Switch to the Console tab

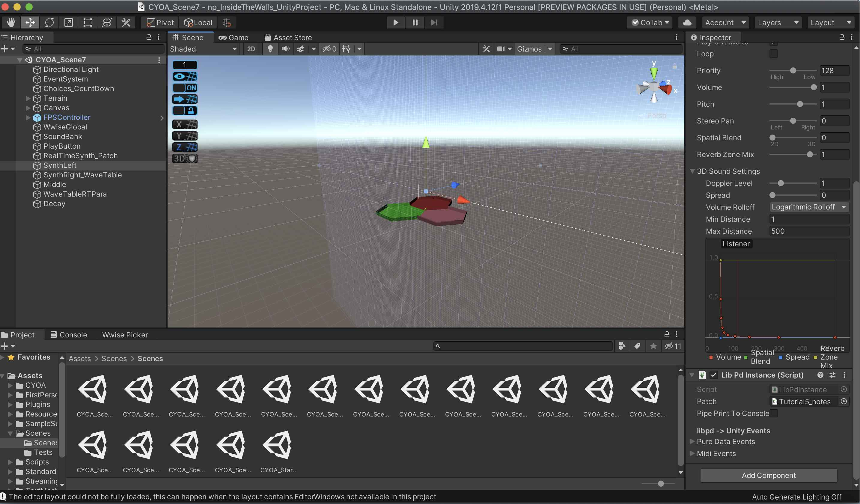pyautogui.click(x=69, y=335)
